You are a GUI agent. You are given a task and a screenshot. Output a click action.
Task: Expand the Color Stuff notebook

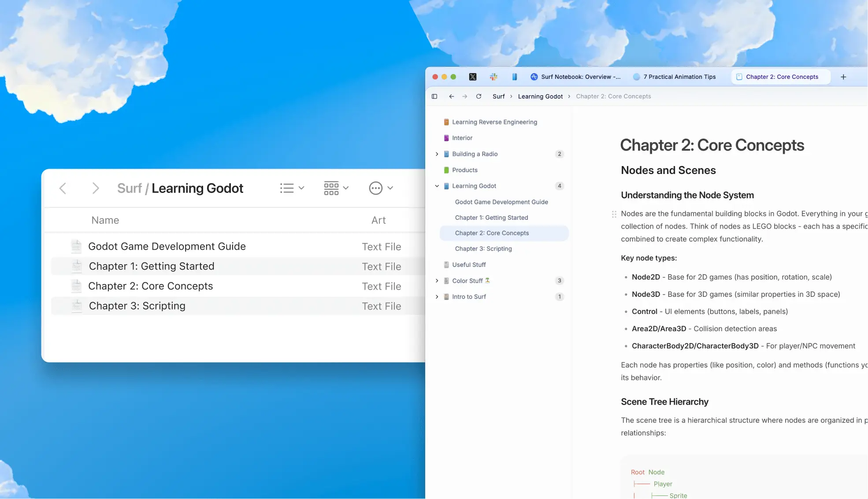tap(437, 281)
